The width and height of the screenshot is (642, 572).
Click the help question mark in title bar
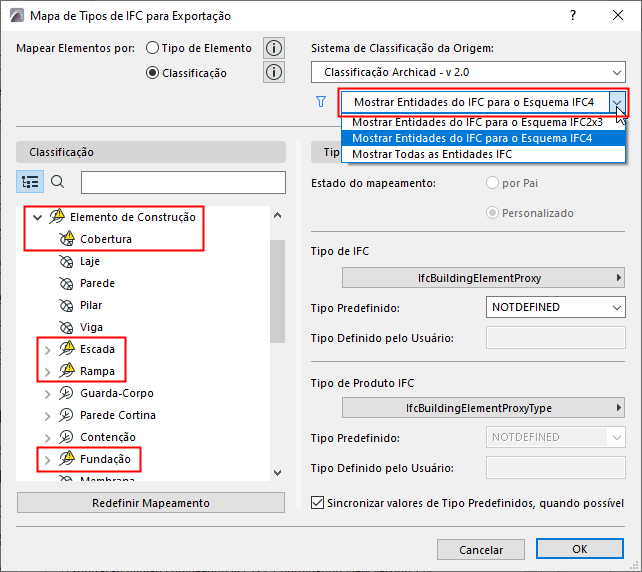click(x=573, y=16)
